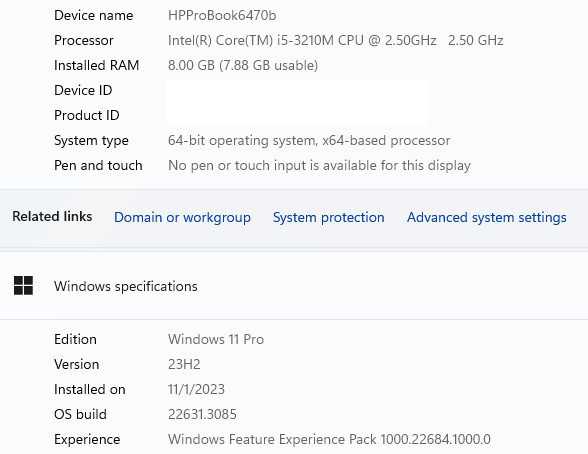Select the 64-bit operating system value
588x454 pixels.
[x=309, y=141]
